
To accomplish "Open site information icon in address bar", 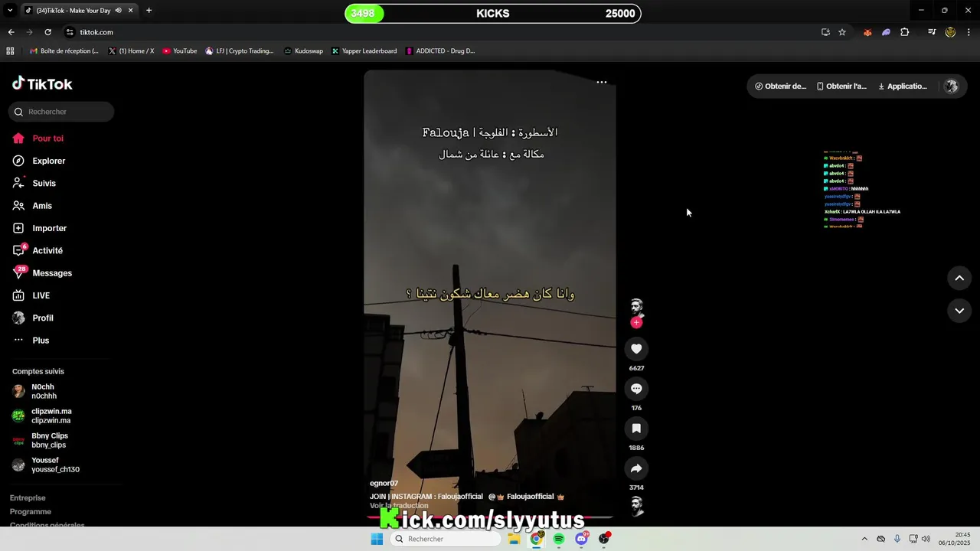I will pyautogui.click(x=70, y=32).
